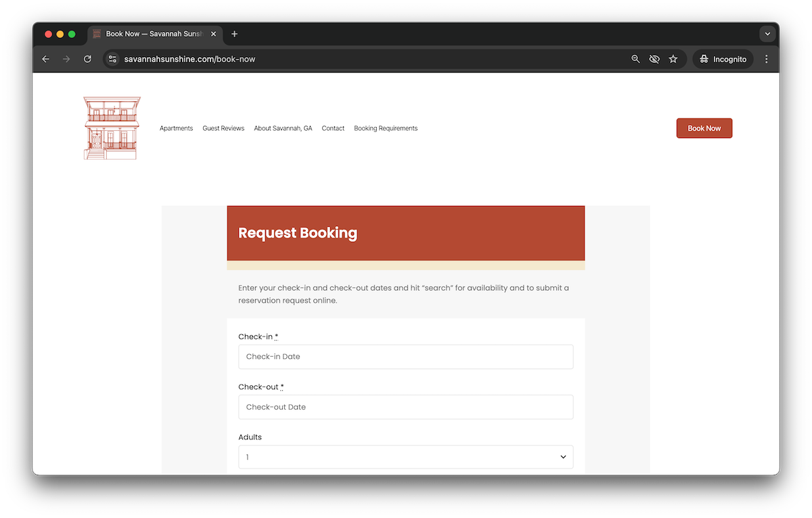Open the Booking Requirements page
Viewport: 812px width, 518px height.
tap(386, 128)
